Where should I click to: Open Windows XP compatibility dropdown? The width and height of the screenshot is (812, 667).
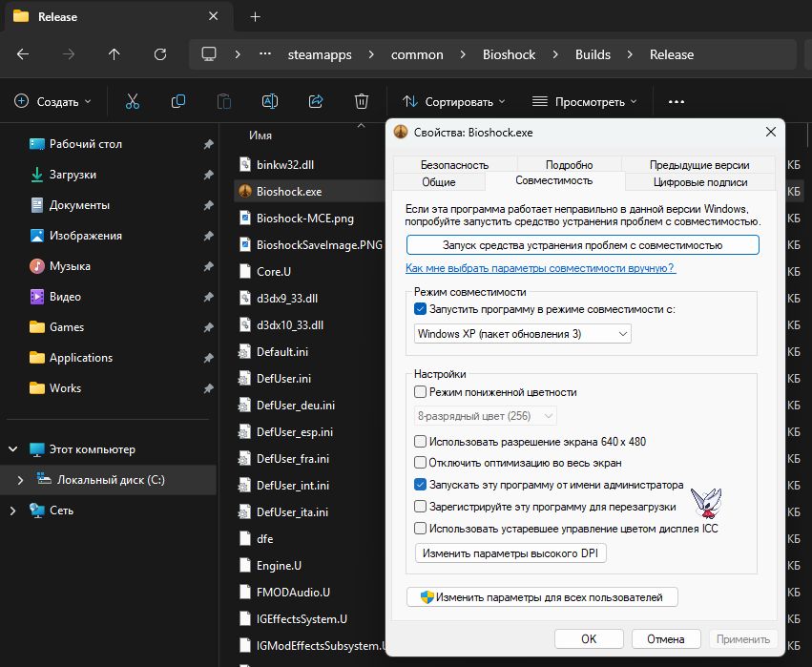click(523, 334)
